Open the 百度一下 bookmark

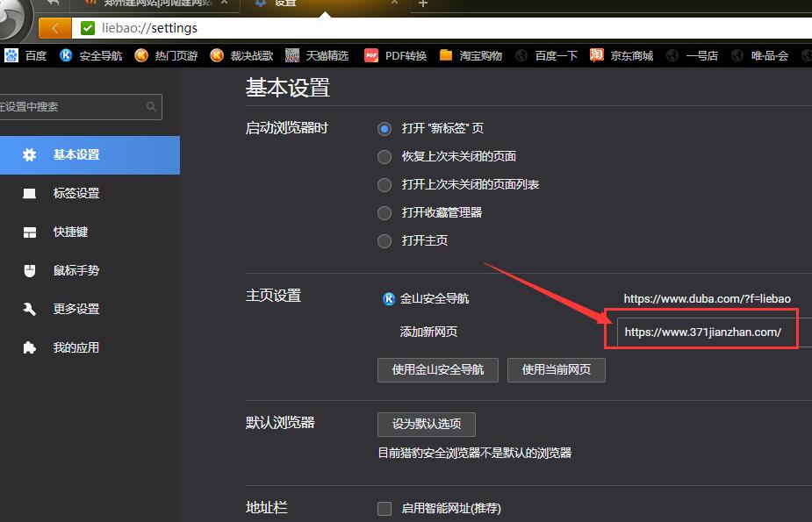[x=546, y=55]
